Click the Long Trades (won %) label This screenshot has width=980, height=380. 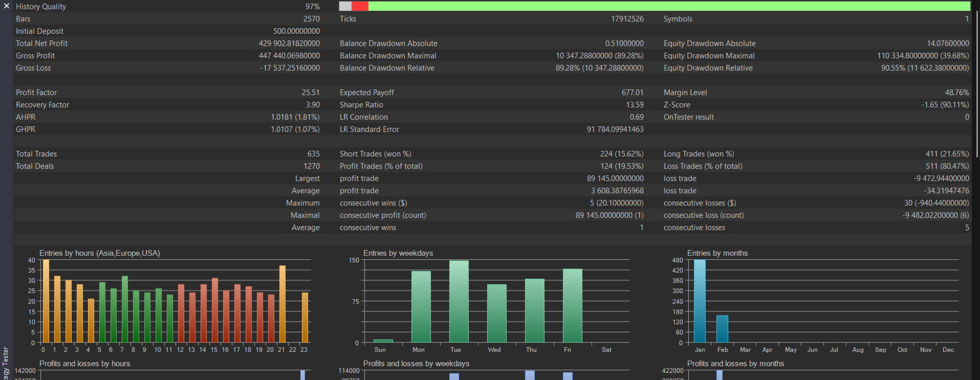tap(699, 154)
